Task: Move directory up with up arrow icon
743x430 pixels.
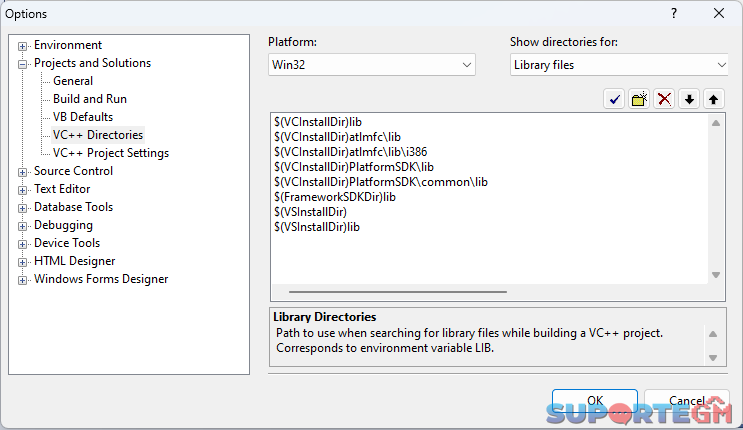Action: 714,99
